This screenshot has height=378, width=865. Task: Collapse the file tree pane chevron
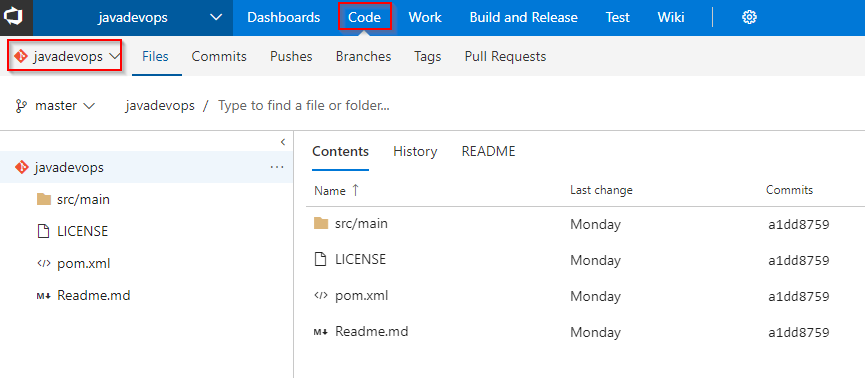[282, 142]
